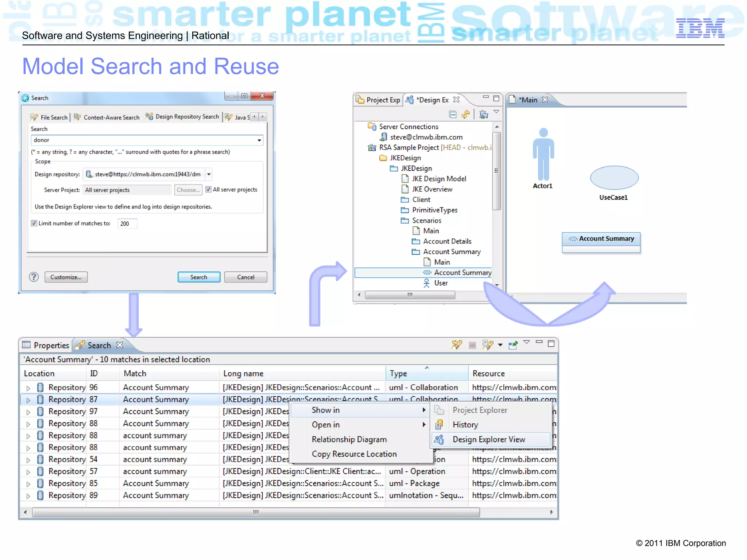Screen dimensions: 747x560
Task: Switch to Design Repository Search tab
Action: tap(182, 117)
